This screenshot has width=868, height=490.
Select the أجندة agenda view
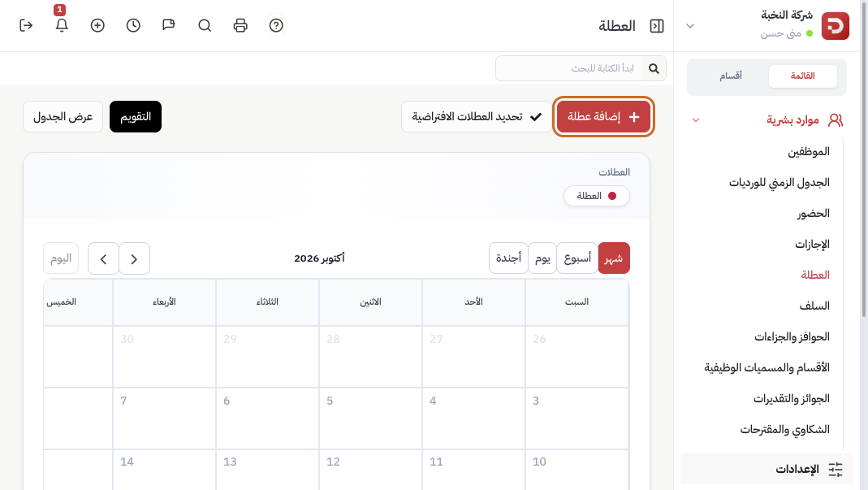[508, 258]
